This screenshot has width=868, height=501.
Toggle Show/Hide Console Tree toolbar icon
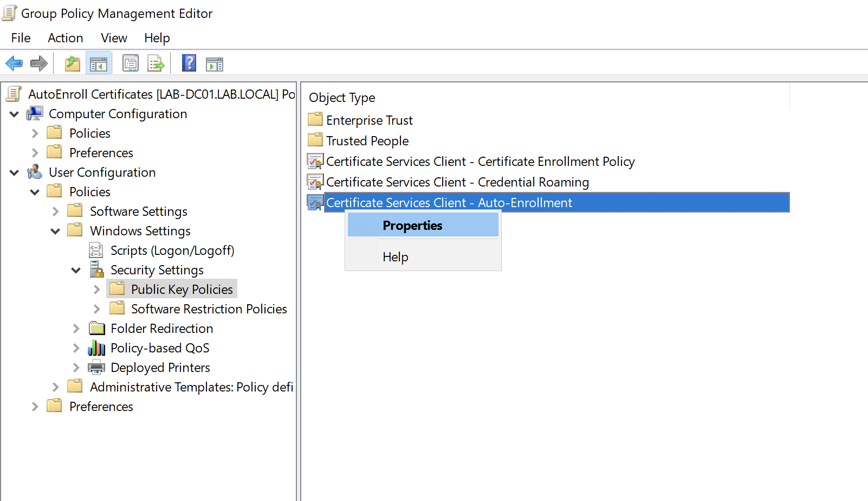click(x=99, y=63)
